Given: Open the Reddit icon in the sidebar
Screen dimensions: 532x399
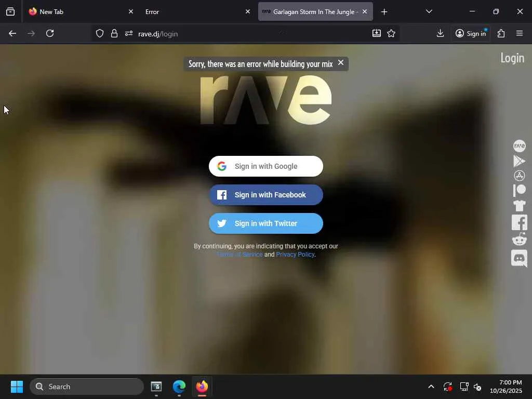Looking at the screenshot, I should point(519,239).
